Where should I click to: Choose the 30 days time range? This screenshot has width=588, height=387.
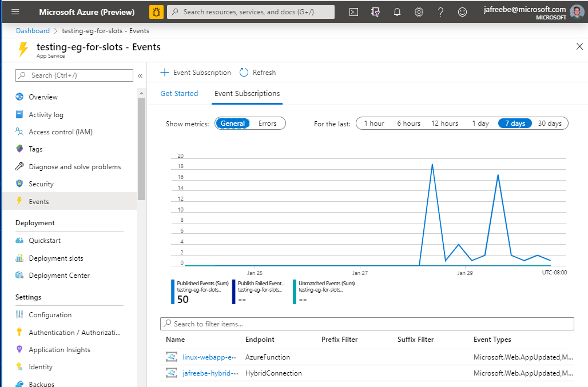(x=550, y=123)
